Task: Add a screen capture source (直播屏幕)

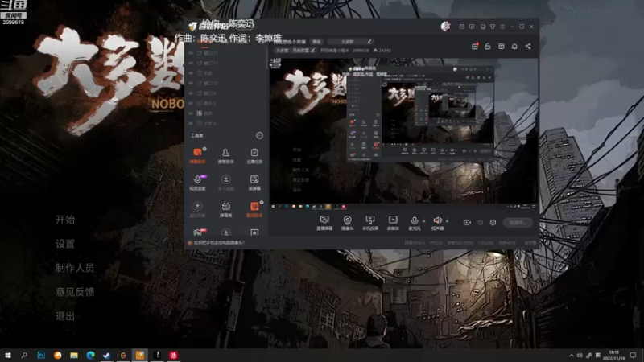Action: click(x=324, y=223)
